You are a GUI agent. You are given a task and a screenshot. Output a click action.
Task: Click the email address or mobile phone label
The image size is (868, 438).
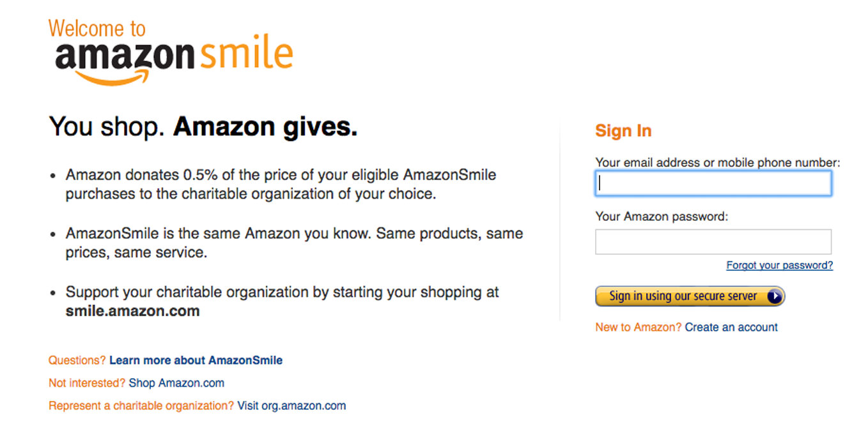pyautogui.click(x=717, y=163)
